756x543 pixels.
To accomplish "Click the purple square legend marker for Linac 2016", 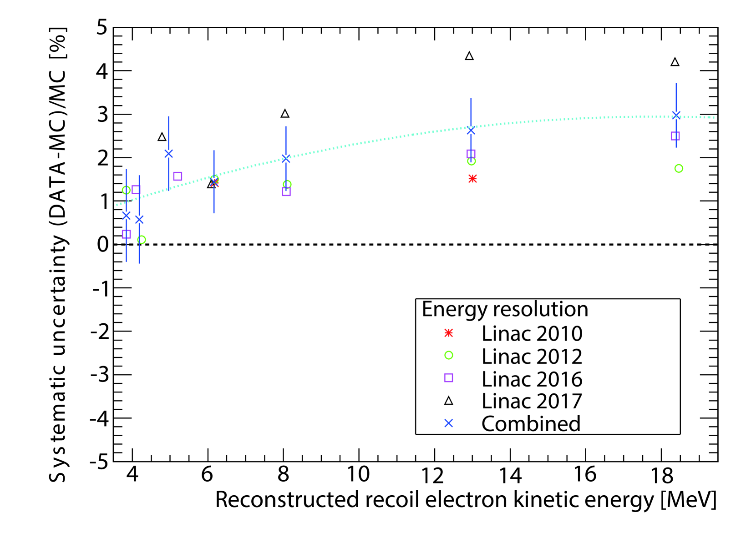I will click(448, 378).
